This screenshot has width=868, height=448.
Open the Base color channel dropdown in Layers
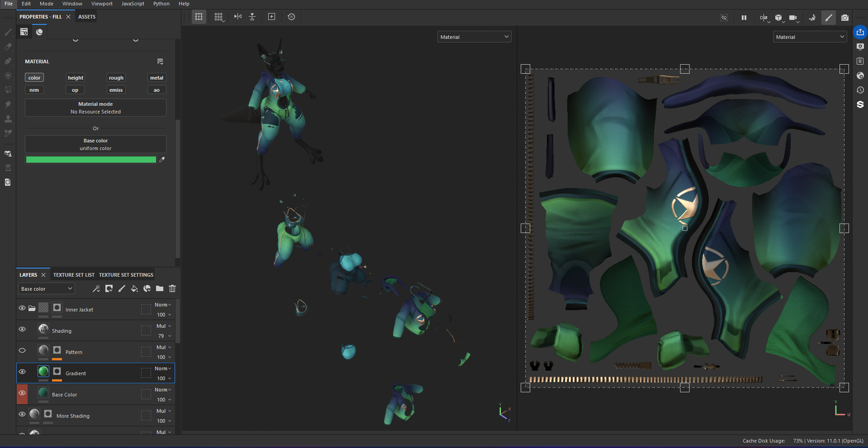(x=46, y=289)
